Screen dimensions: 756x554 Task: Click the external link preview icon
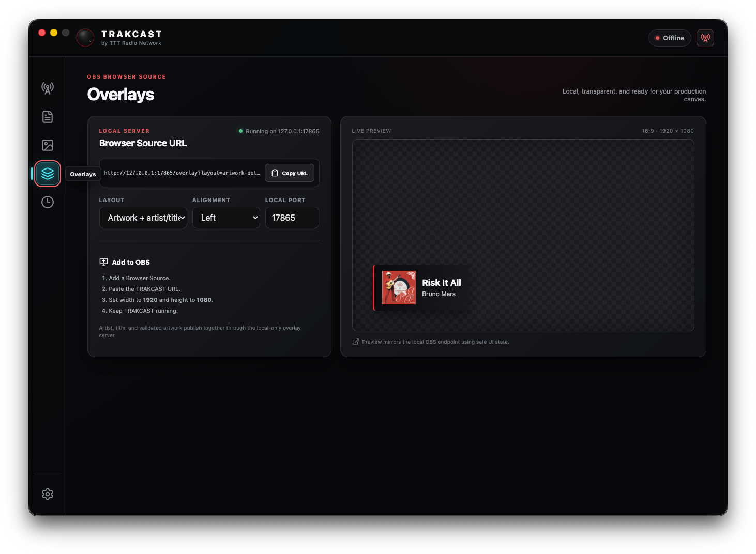tap(356, 342)
